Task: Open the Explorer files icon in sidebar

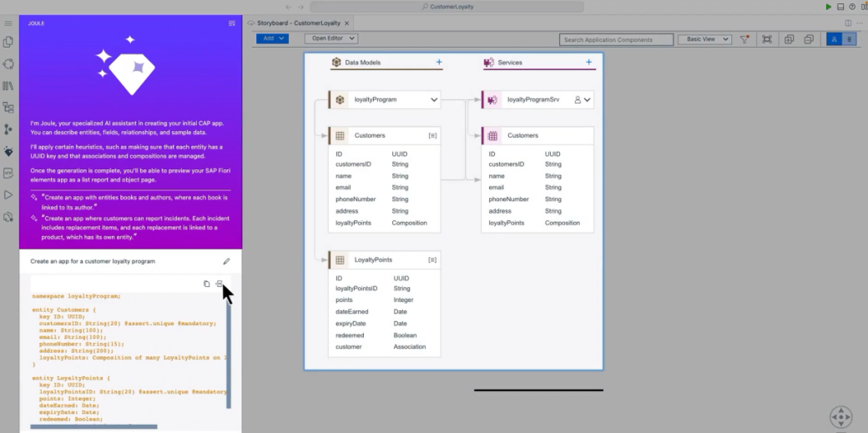Action: (x=8, y=42)
